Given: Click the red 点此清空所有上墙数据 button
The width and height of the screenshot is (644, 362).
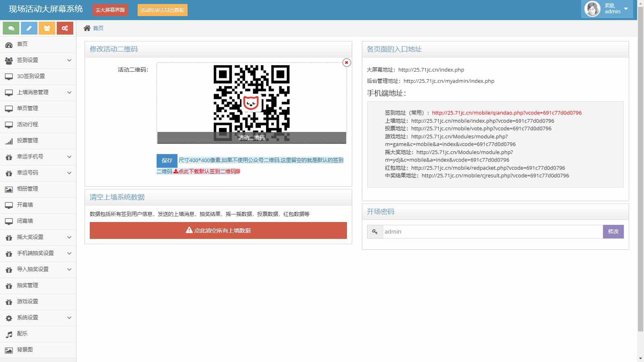Looking at the screenshot, I should click(x=218, y=230).
